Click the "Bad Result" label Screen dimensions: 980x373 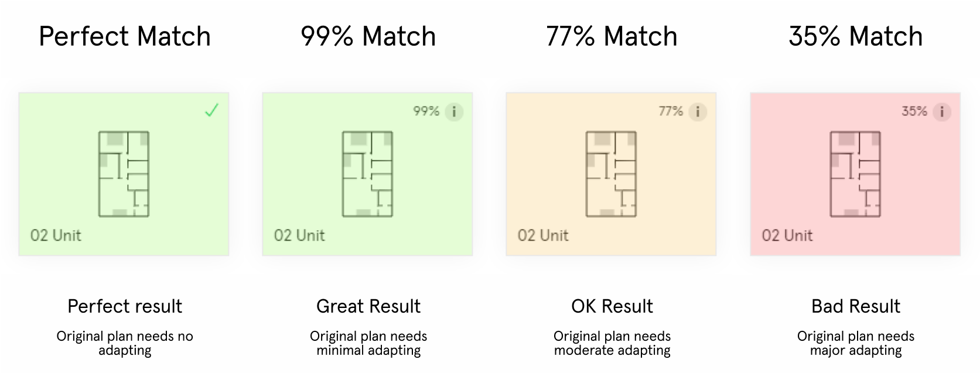point(856,306)
